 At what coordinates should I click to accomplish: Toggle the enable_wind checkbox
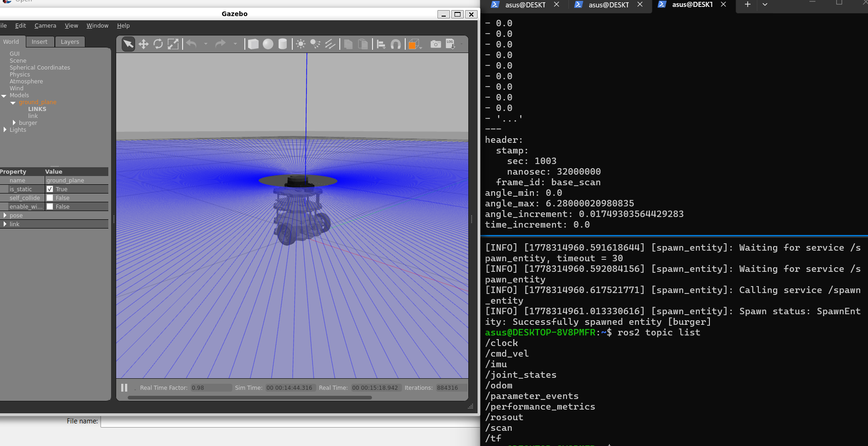[50, 206]
